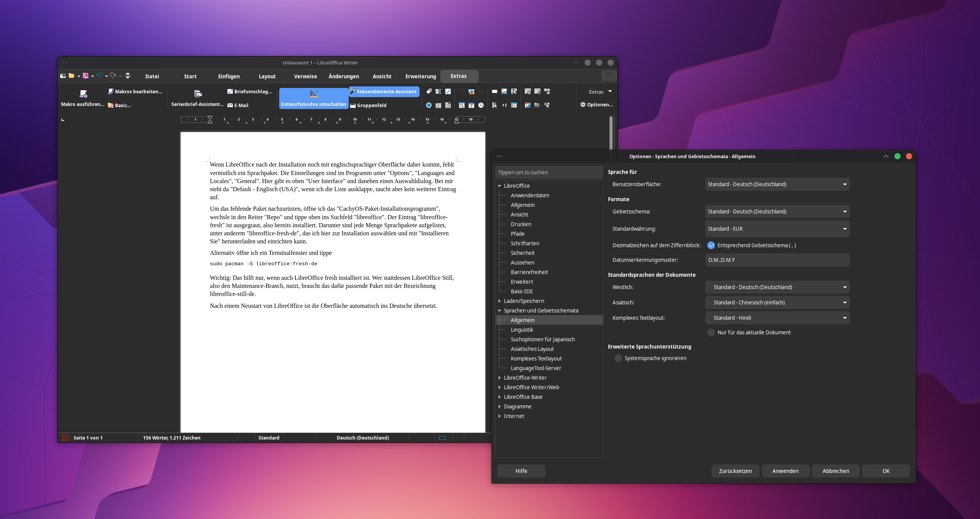The image size is (980, 519).
Task: Enable Systemsprache ignorieren
Action: click(618, 358)
